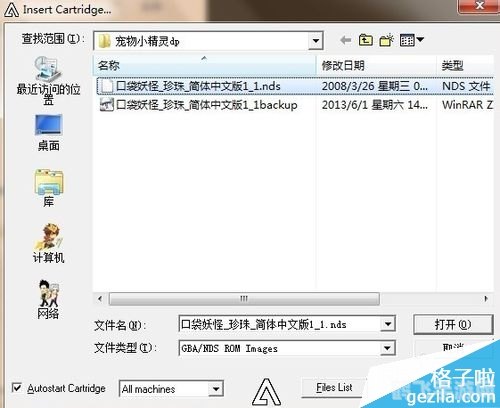Sort by the 类型 column header
This screenshot has height=408, width=500.
click(465, 65)
